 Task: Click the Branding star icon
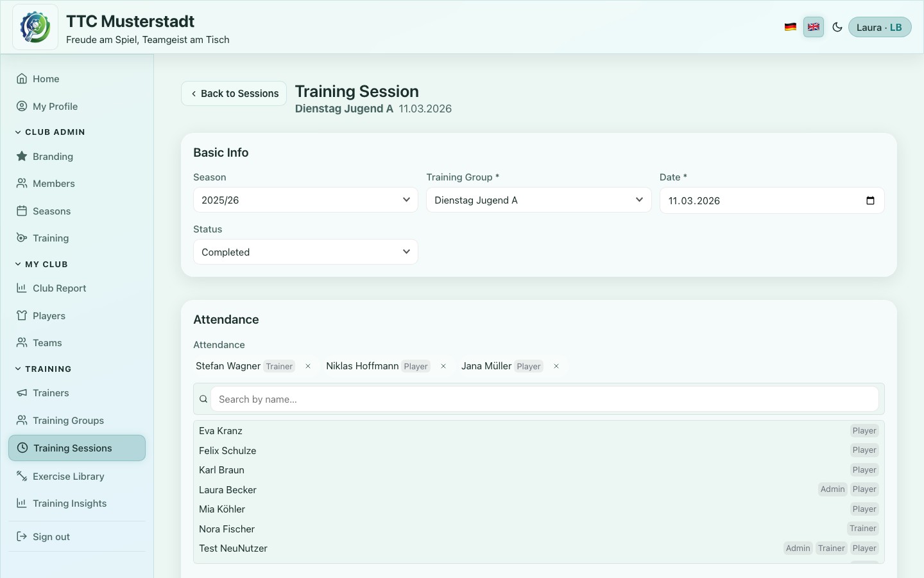pyautogui.click(x=22, y=156)
